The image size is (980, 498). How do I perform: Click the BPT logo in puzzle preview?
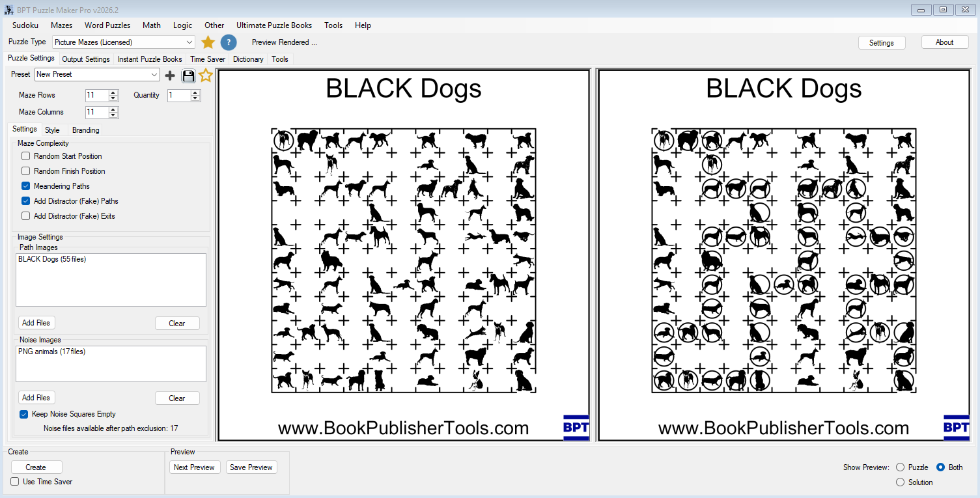(576, 428)
